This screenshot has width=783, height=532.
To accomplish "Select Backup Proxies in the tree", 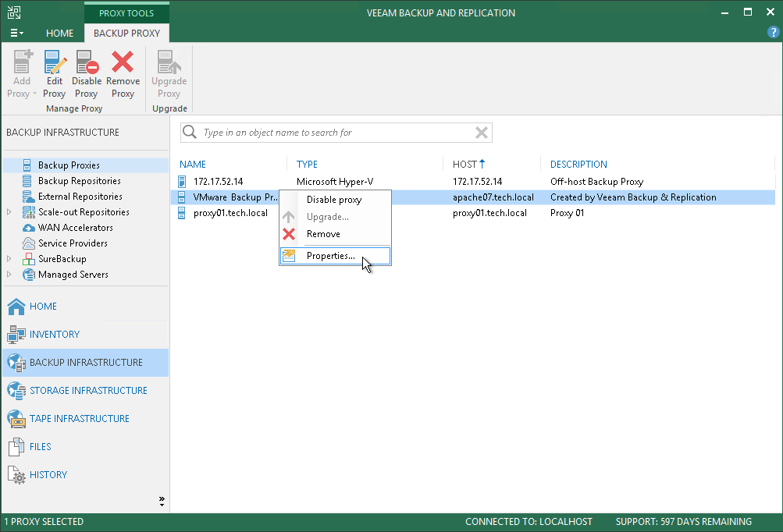I will pyautogui.click(x=69, y=165).
